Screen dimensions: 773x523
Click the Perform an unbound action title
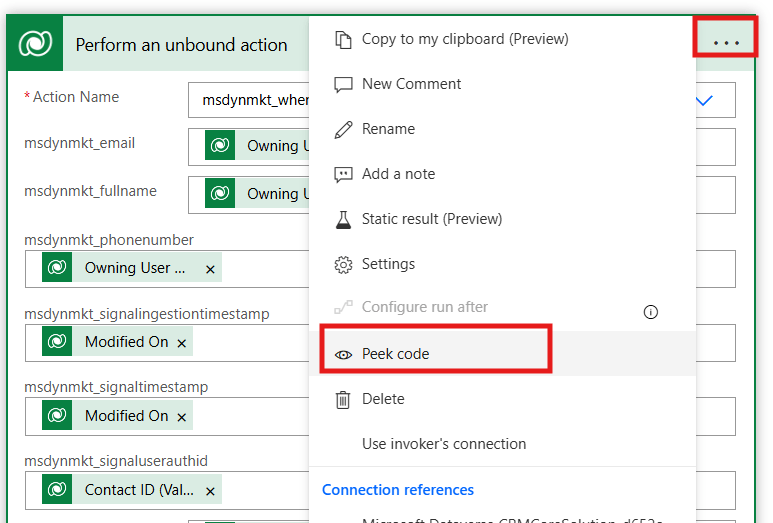181,45
